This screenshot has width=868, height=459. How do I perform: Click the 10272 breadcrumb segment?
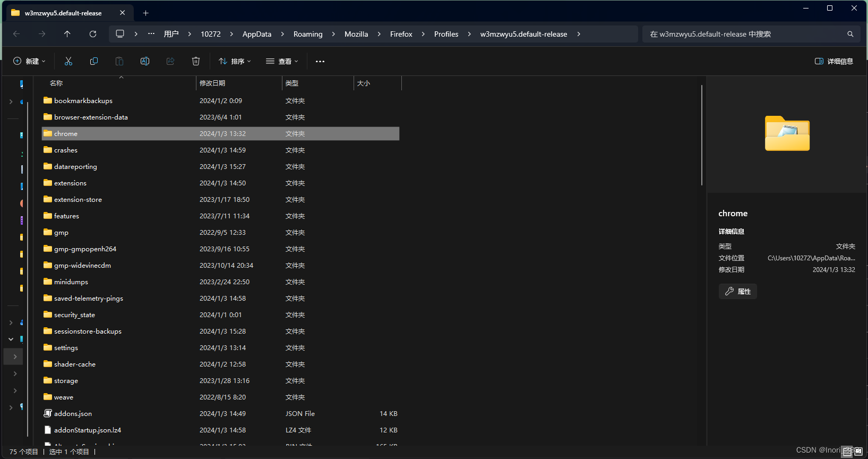coord(211,34)
